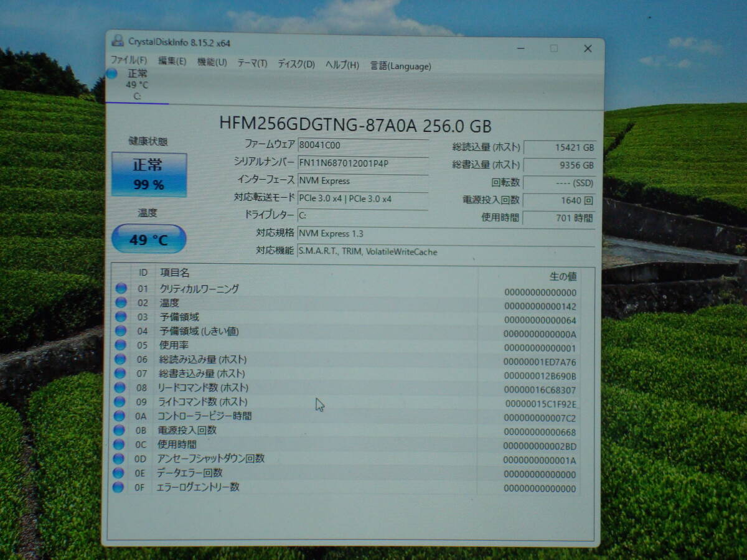Open the ディスク(D) menu
747x560 pixels.
(x=296, y=64)
